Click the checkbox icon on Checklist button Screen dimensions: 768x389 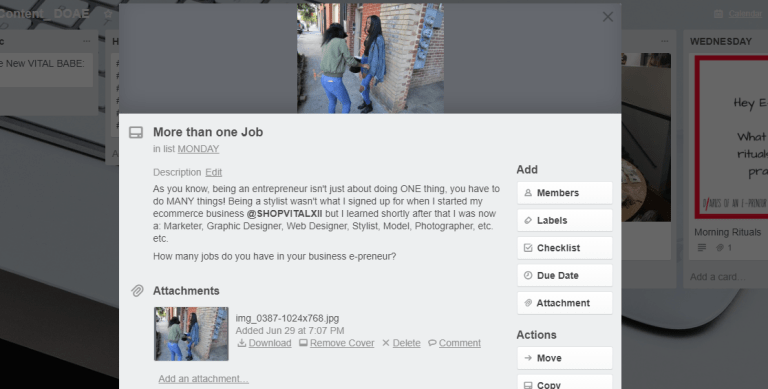(528, 248)
